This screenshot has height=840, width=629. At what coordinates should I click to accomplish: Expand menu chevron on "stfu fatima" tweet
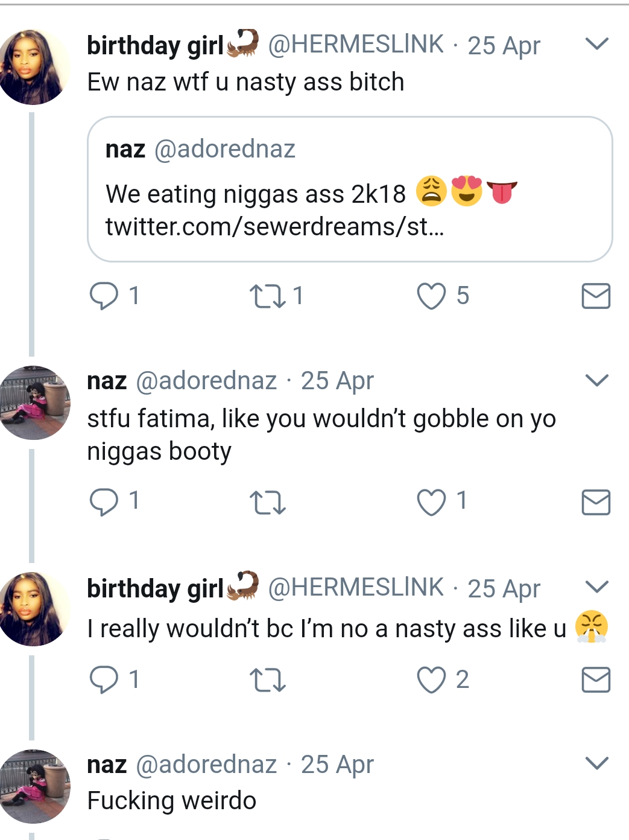(596, 380)
